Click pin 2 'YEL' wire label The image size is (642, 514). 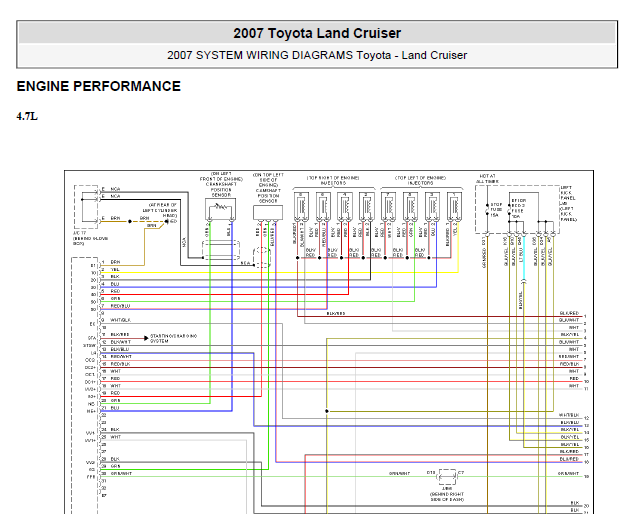point(115,269)
